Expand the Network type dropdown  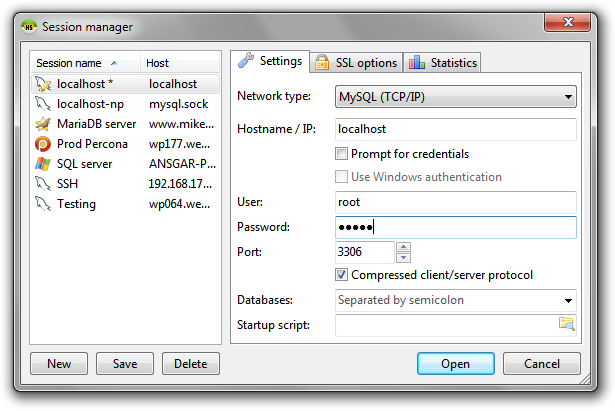pos(568,97)
